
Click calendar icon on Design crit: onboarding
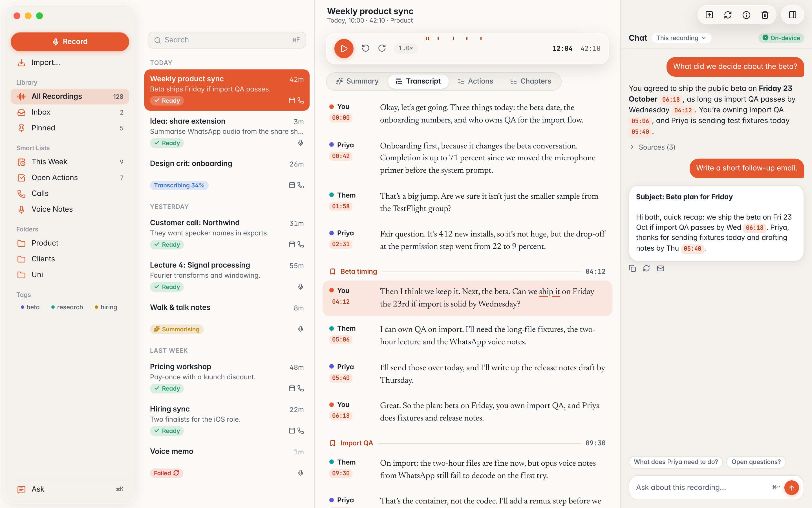(x=292, y=185)
